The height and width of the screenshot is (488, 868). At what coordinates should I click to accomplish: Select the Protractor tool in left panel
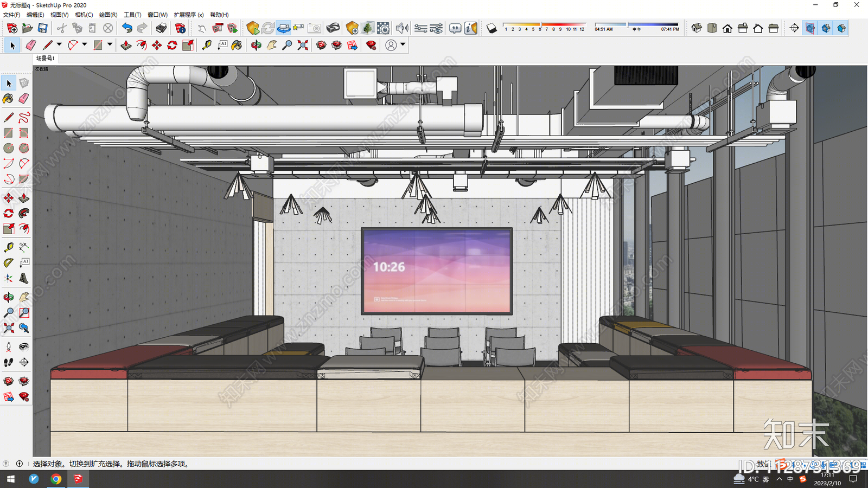(x=9, y=263)
